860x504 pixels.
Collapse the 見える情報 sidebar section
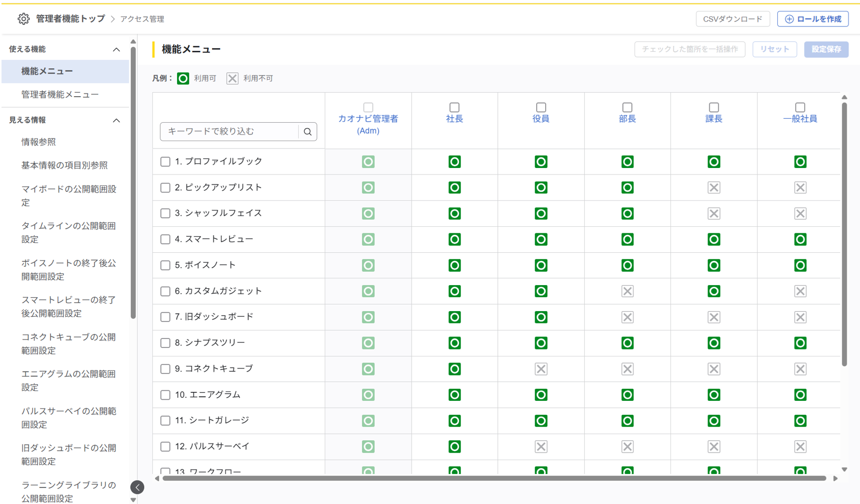[116, 120]
